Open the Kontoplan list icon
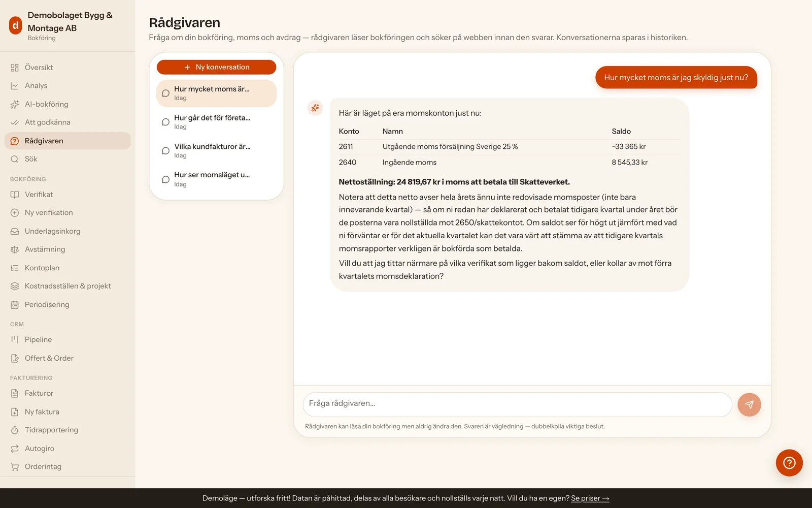This screenshot has width=812, height=508. tap(15, 268)
